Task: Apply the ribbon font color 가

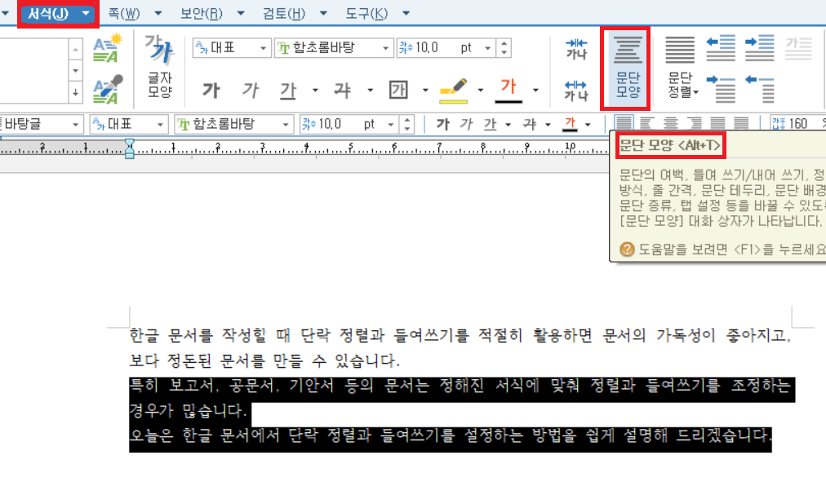Action: coord(508,90)
